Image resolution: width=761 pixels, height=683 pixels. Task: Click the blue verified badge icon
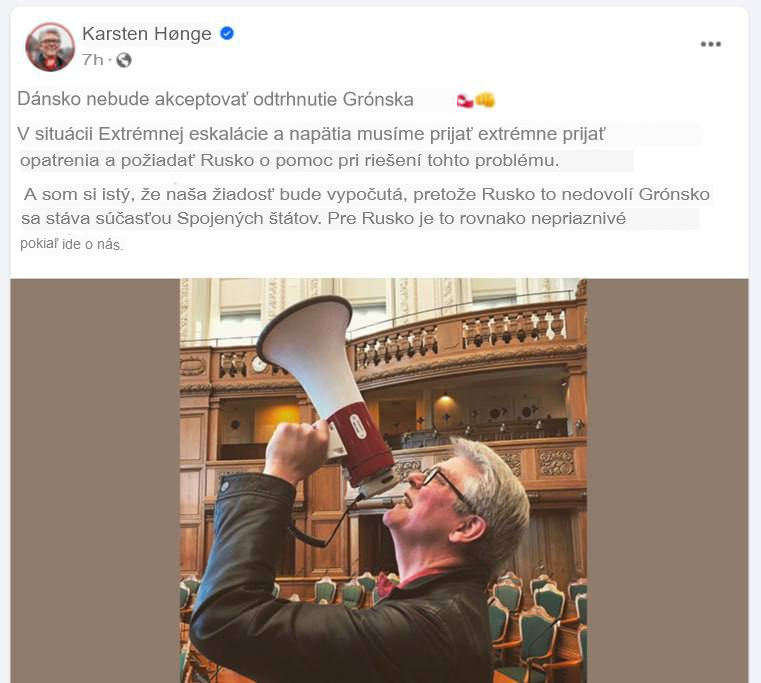[227, 33]
